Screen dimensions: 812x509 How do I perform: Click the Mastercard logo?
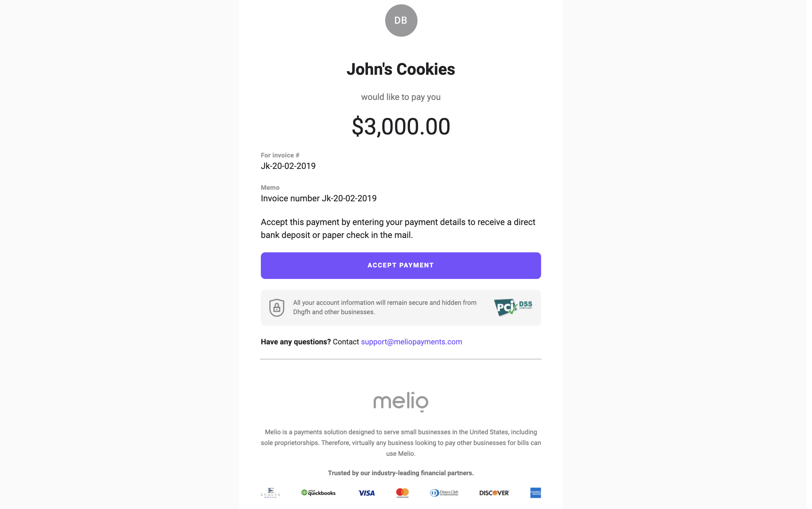pyautogui.click(x=402, y=493)
